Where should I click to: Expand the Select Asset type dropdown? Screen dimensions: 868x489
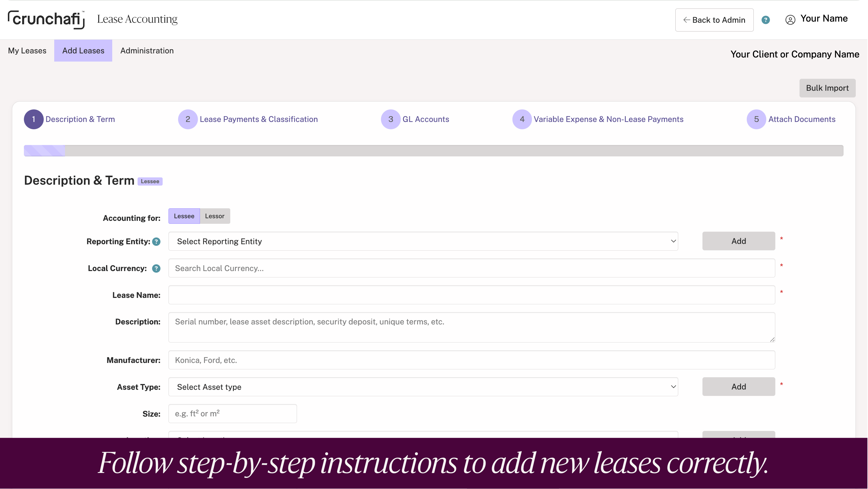click(x=423, y=387)
